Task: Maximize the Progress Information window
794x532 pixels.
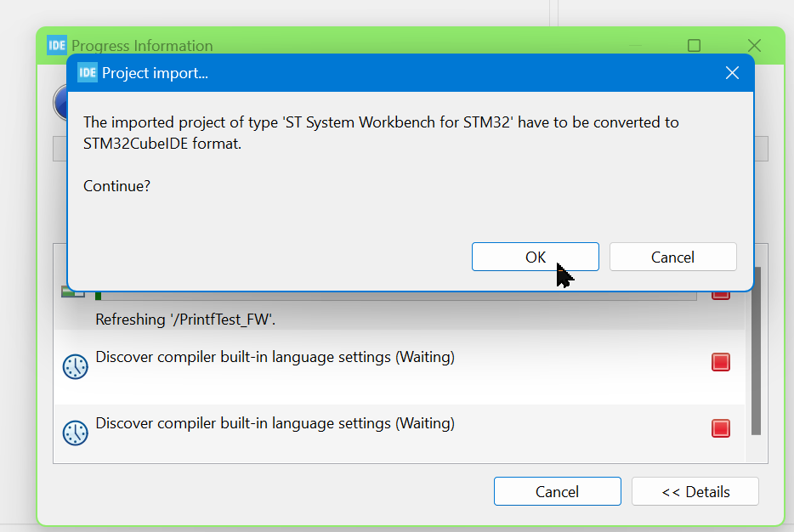Action: pyautogui.click(x=693, y=45)
